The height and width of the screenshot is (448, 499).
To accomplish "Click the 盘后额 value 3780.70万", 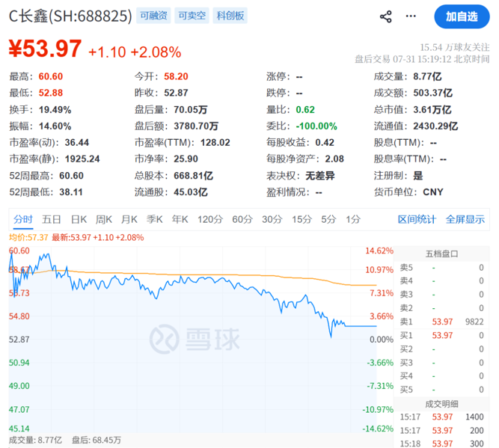I will click(196, 126).
